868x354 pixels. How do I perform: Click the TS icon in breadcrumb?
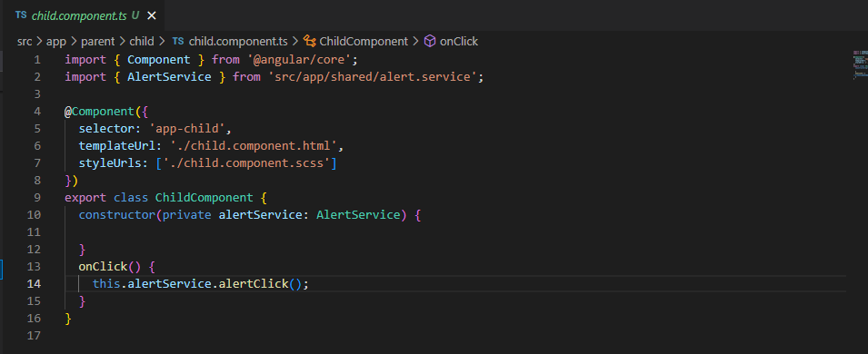coord(178,42)
